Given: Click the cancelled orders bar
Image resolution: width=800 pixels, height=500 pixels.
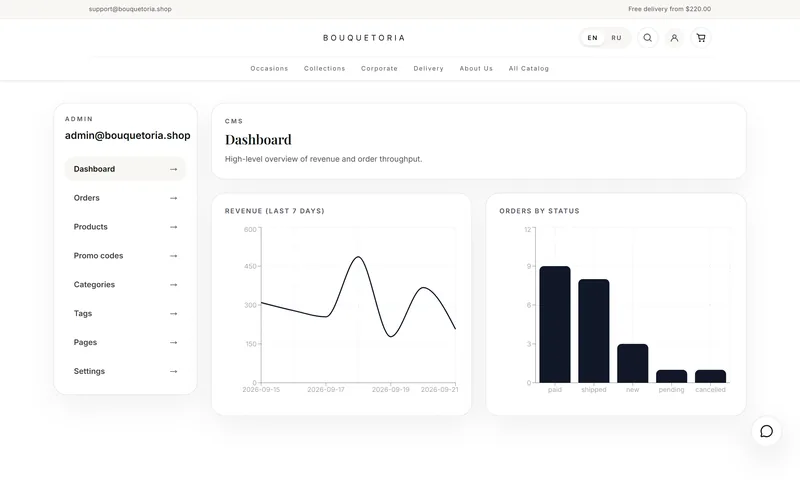Looking at the screenshot, I should [710, 377].
